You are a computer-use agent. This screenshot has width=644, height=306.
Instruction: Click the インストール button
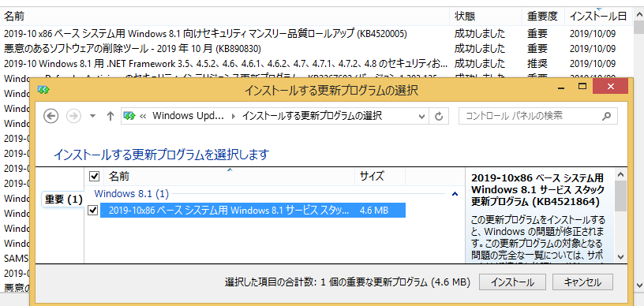512,282
